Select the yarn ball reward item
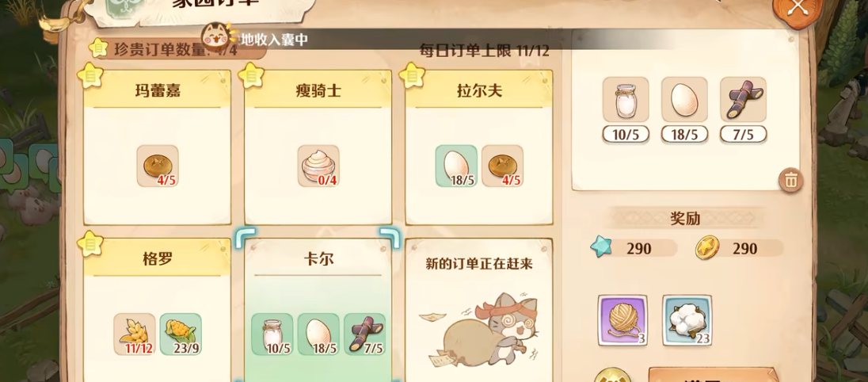The height and width of the screenshot is (382, 868). click(x=622, y=320)
